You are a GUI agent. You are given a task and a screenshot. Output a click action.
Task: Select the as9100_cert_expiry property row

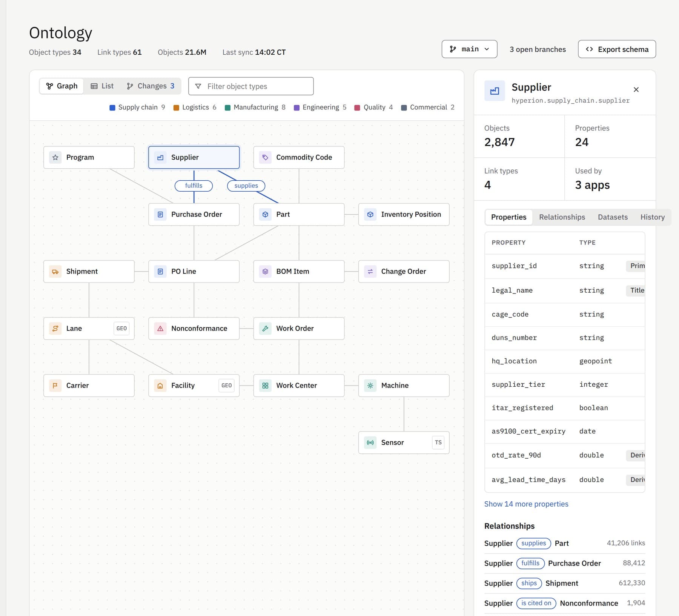click(565, 431)
